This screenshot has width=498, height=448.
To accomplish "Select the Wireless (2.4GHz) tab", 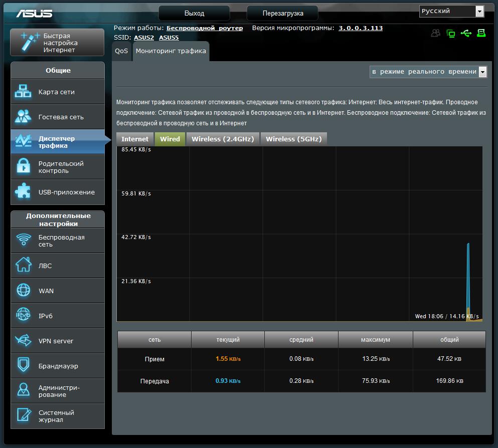I will point(223,139).
